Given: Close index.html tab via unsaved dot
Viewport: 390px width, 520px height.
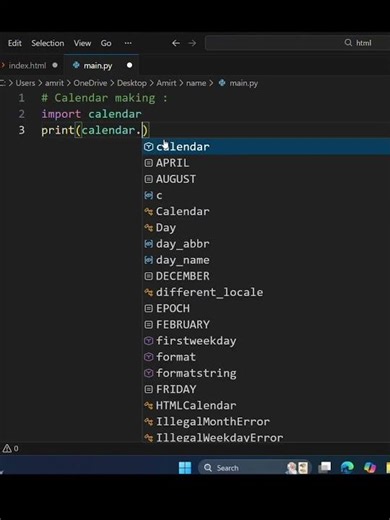Looking at the screenshot, I should [x=55, y=65].
